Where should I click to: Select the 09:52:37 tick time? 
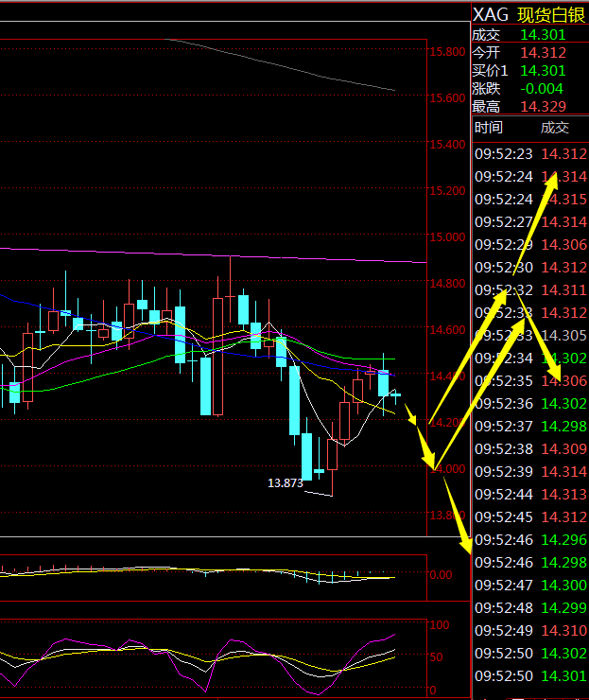click(x=504, y=427)
